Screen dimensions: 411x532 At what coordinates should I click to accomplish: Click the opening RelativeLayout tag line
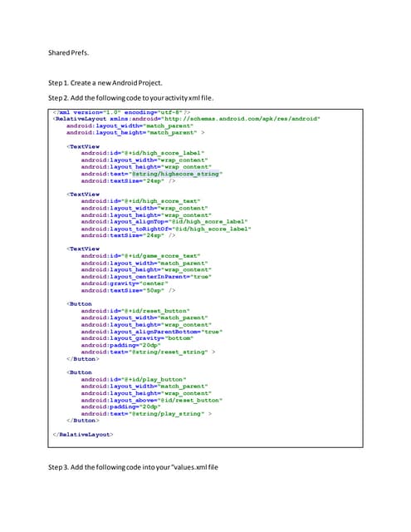coord(186,119)
